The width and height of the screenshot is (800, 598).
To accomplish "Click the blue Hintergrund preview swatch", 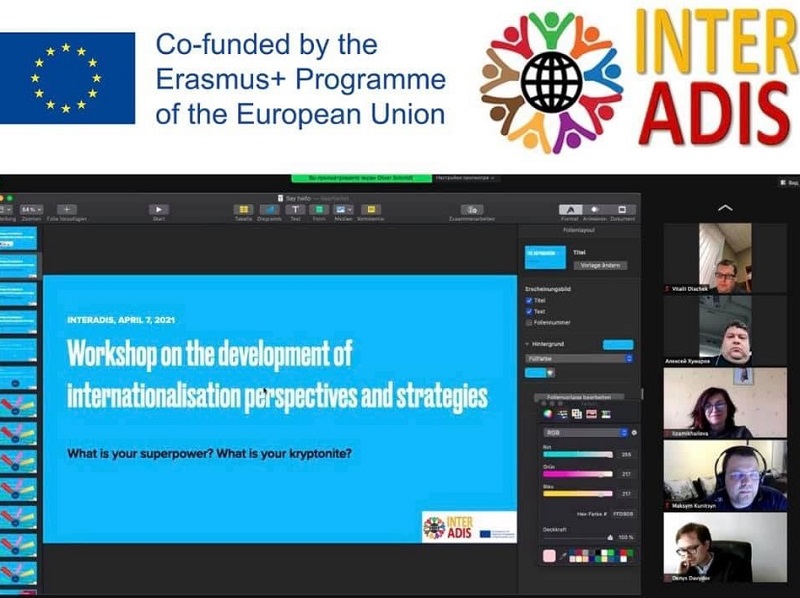I will [618, 344].
